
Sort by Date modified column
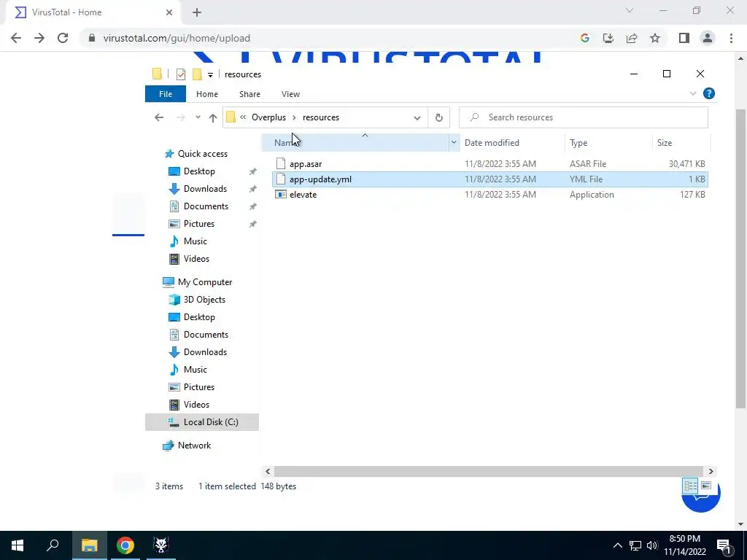click(492, 142)
